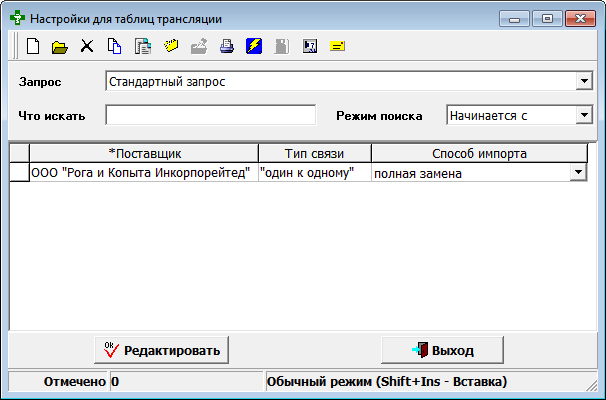Click the Редактировать button

click(x=162, y=350)
